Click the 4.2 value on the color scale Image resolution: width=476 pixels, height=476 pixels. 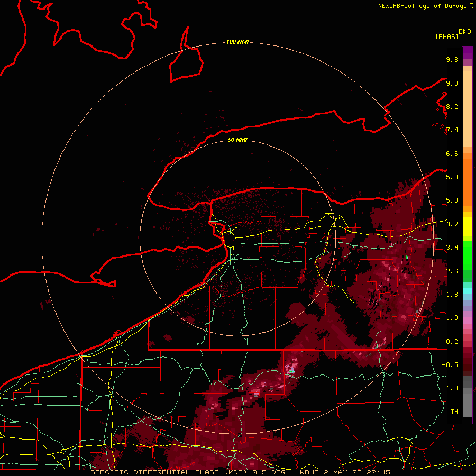pyautogui.click(x=452, y=224)
